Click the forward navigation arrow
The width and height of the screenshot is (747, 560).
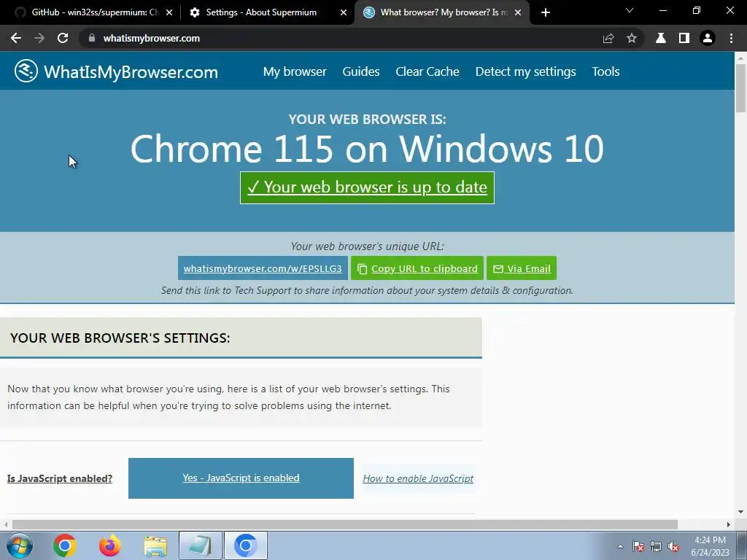(x=39, y=38)
